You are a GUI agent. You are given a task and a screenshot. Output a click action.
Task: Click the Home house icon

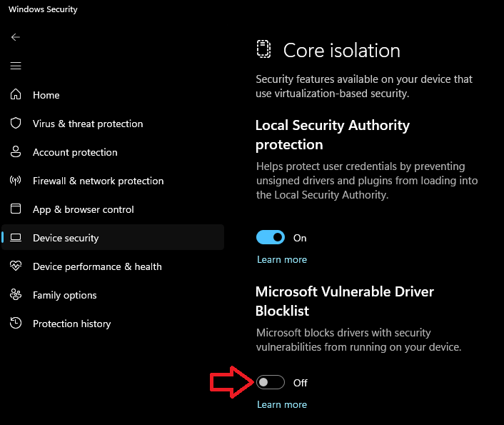click(16, 94)
